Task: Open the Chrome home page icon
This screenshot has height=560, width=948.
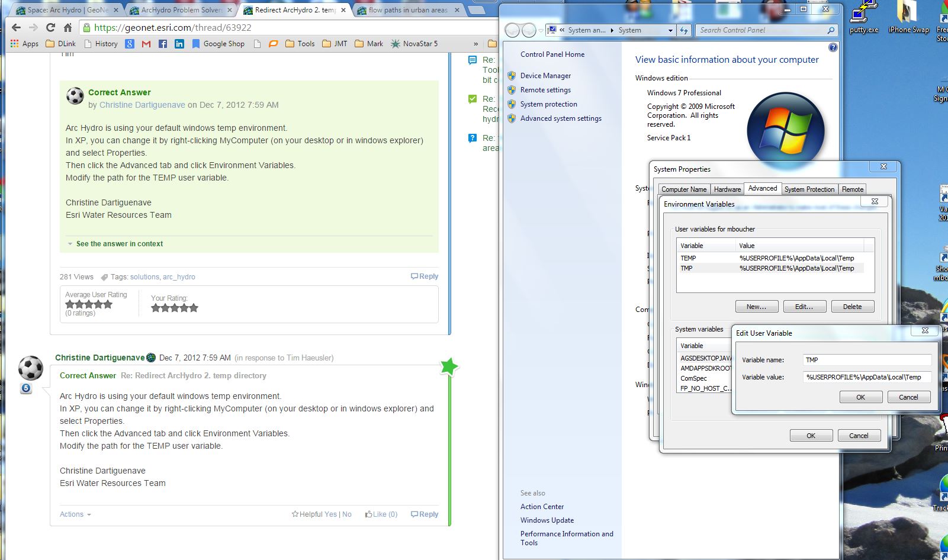Action: click(68, 27)
